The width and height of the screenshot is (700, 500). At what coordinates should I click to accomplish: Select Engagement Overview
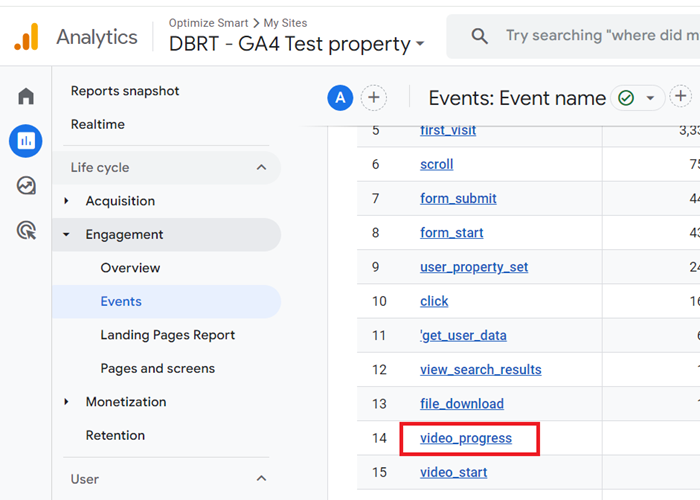[130, 268]
